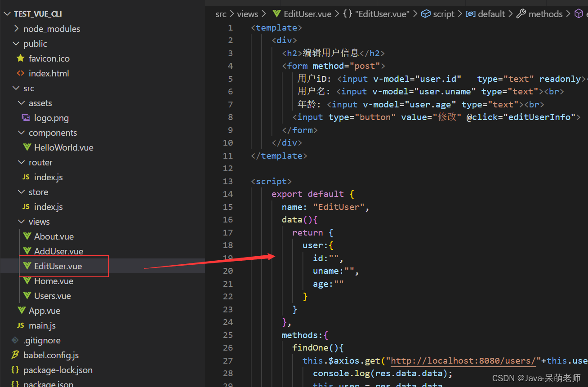Click the git icon beside .gitignore
This screenshot has width=588, height=387.
tap(15, 340)
